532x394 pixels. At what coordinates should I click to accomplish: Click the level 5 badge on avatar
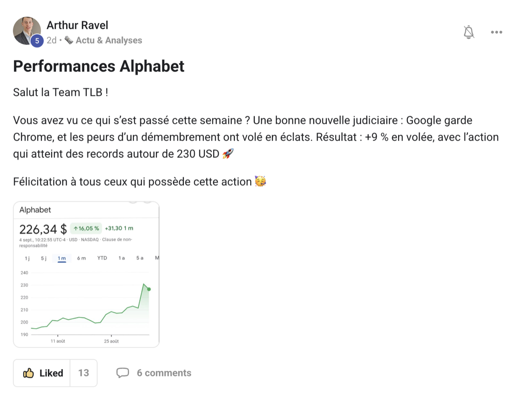pyautogui.click(x=37, y=41)
